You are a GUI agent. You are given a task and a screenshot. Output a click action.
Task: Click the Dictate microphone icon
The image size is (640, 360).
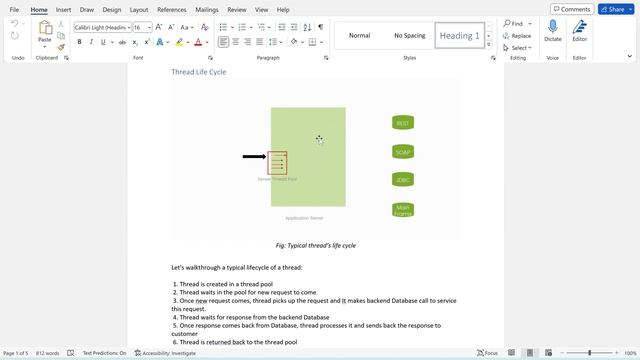(x=553, y=27)
